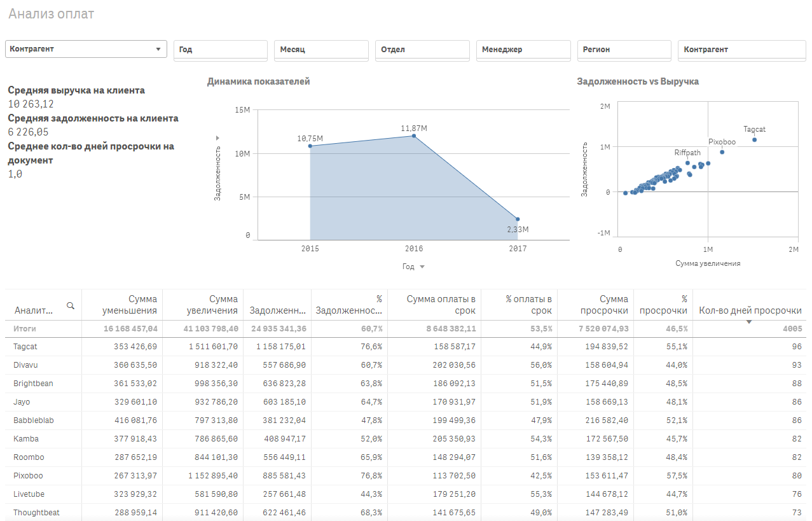Click the 2015 data point labeled 10,75M
This screenshot has width=812, height=521.
(x=310, y=146)
